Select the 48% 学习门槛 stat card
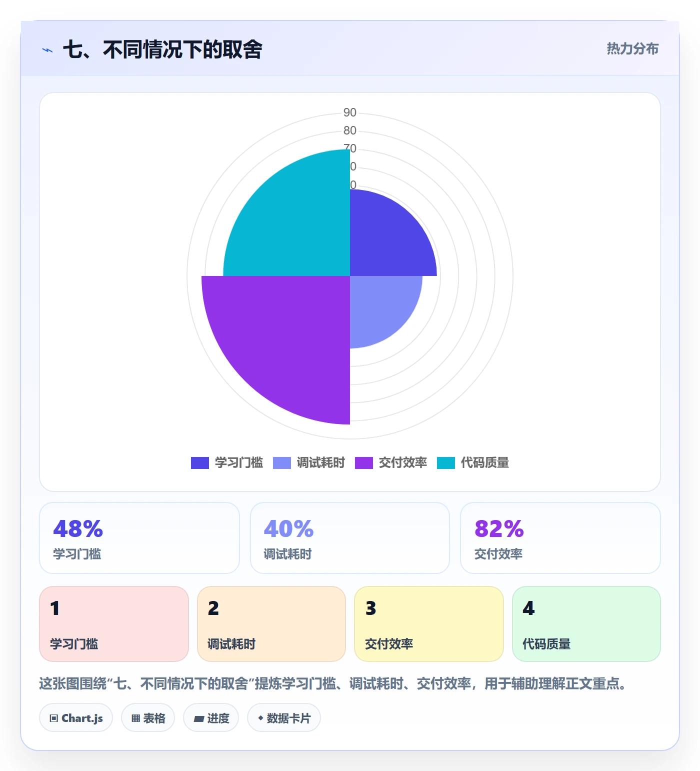This screenshot has height=771, width=700. tap(139, 538)
